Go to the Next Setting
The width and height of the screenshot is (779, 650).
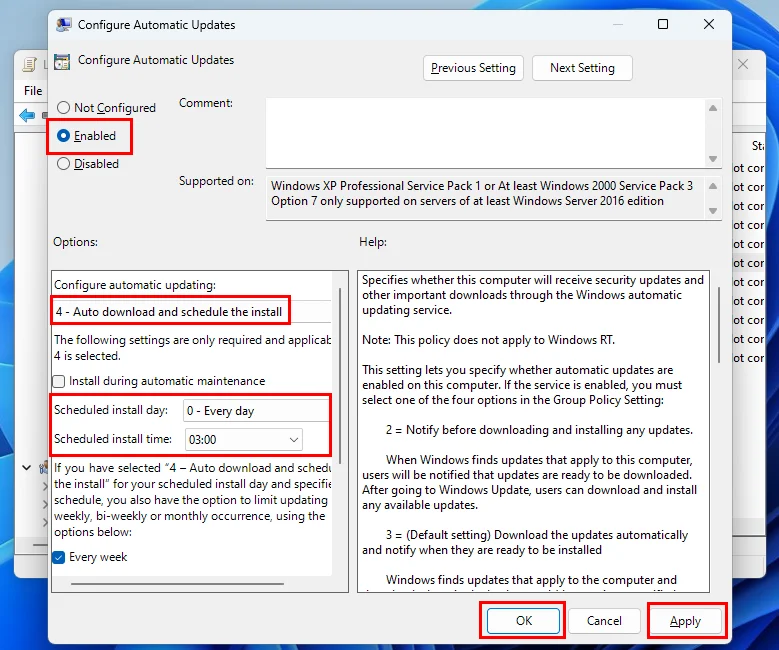tap(582, 68)
